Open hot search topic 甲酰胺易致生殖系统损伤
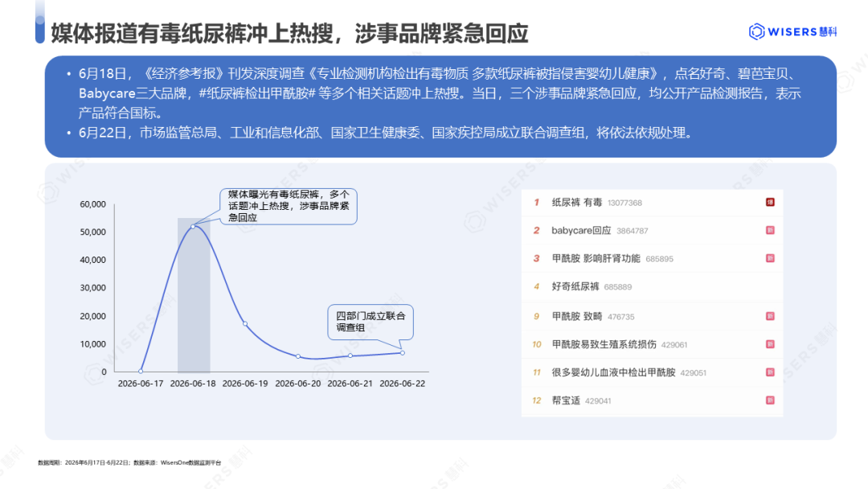The image size is (868, 489). (604, 344)
